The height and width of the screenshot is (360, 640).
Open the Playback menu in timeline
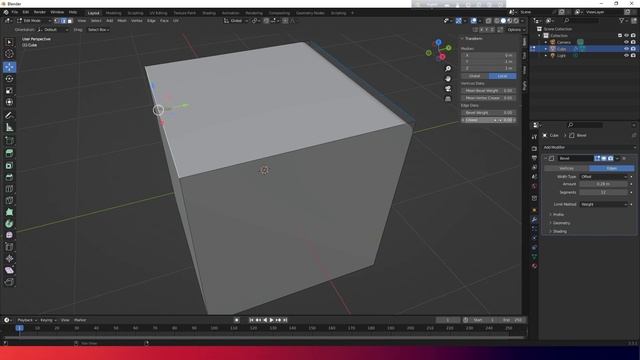(27, 320)
